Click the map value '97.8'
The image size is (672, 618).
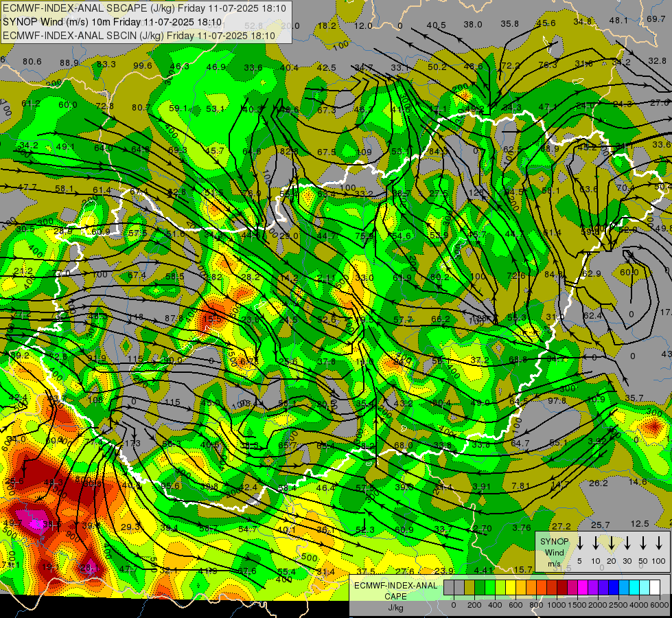[557, 400]
